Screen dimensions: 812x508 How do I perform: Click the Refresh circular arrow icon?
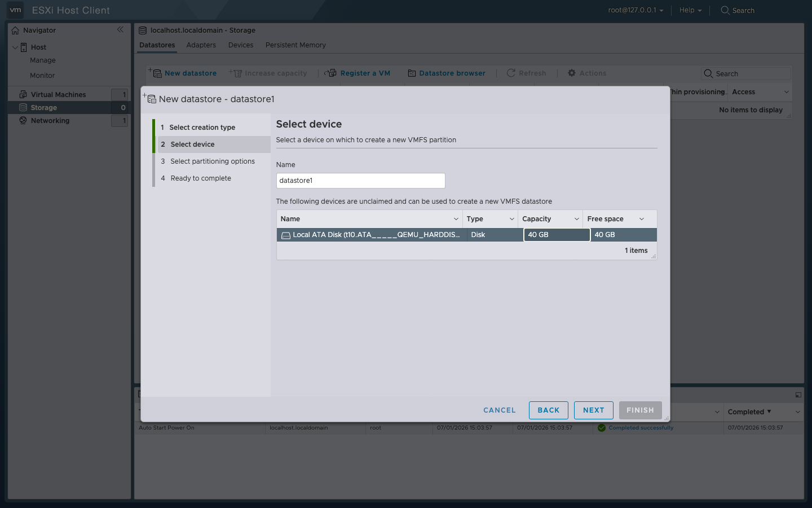[511, 73]
